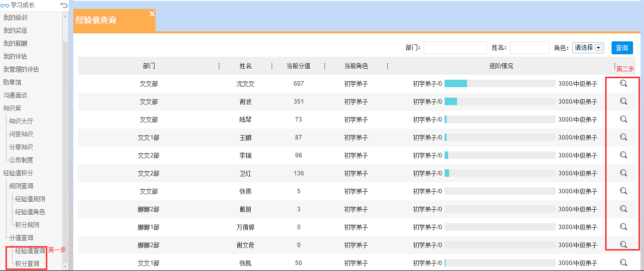Image resolution: width=644 pixels, height=271 pixels.
Task: Inspect 卫红's record via magnifier icon
Action: click(x=623, y=173)
